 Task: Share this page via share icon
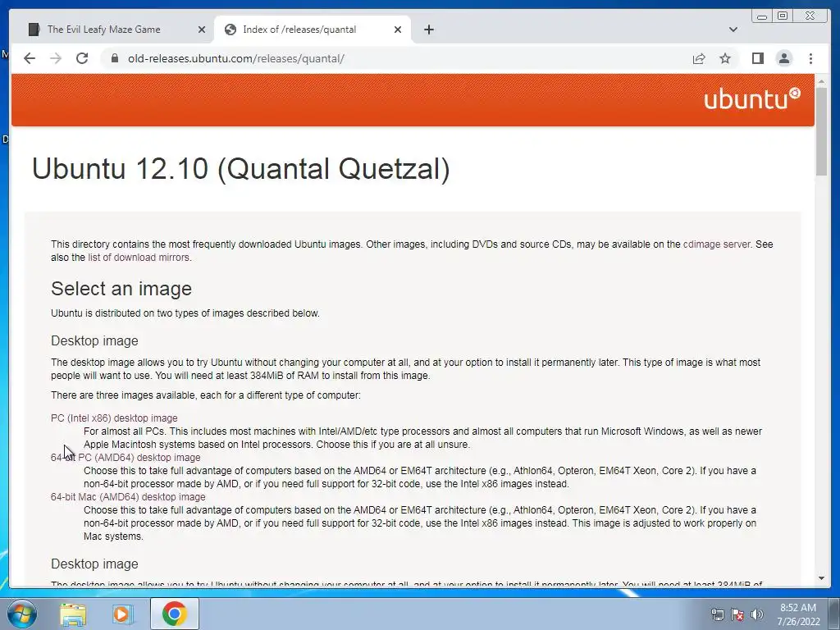(x=699, y=58)
